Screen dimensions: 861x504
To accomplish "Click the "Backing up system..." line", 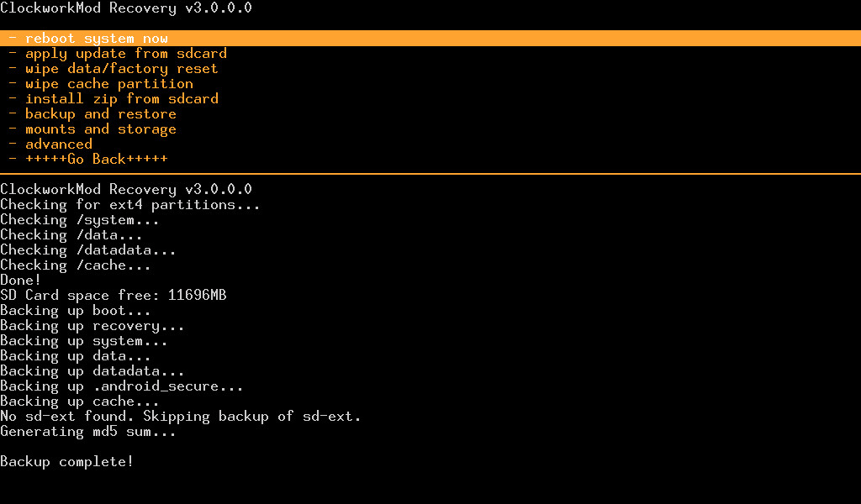I will pos(84,341).
